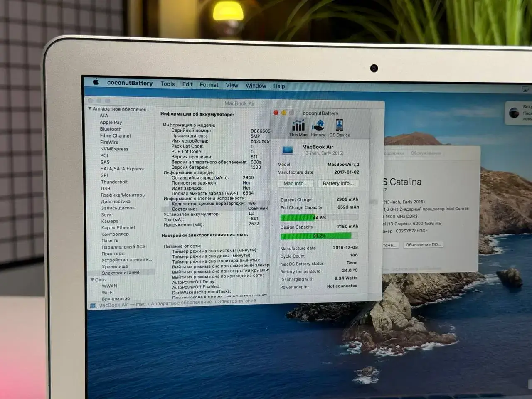Select Карты Ethernet in the sidebar

118,227
